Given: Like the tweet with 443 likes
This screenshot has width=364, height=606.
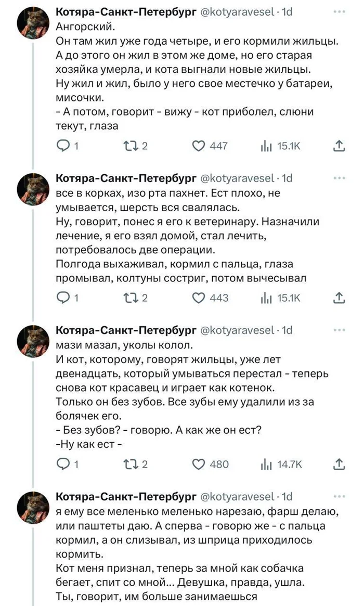Looking at the screenshot, I should tap(199, 298).
